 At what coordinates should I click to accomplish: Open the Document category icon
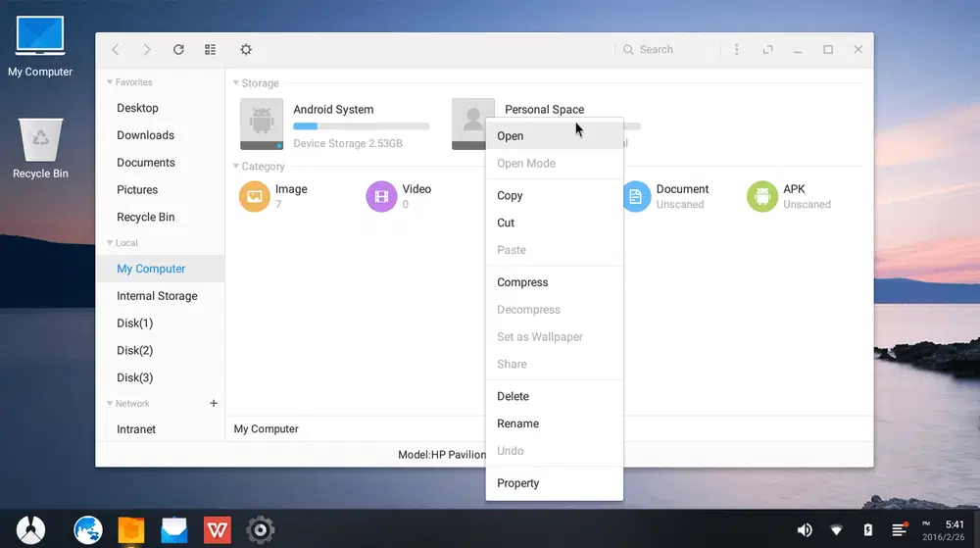pos(636,196)
